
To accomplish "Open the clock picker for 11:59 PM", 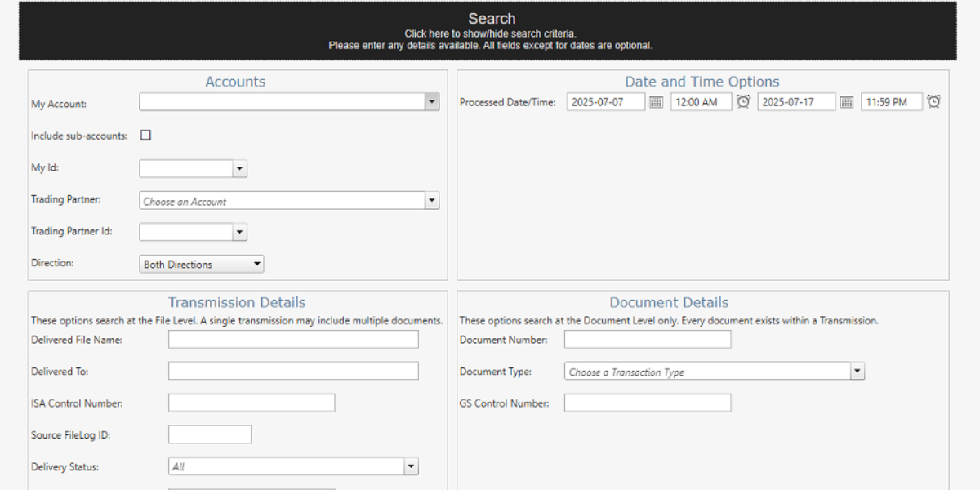I will (933, 100).
